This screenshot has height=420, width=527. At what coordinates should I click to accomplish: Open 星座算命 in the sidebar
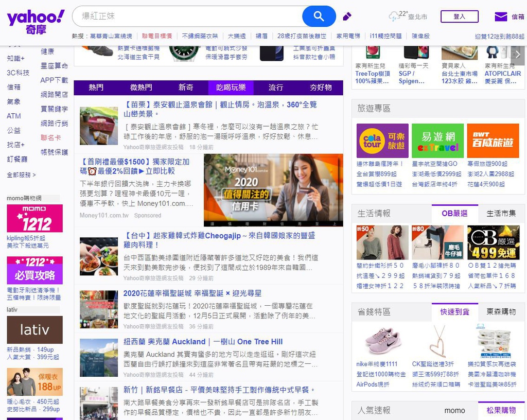click(54, 66)
